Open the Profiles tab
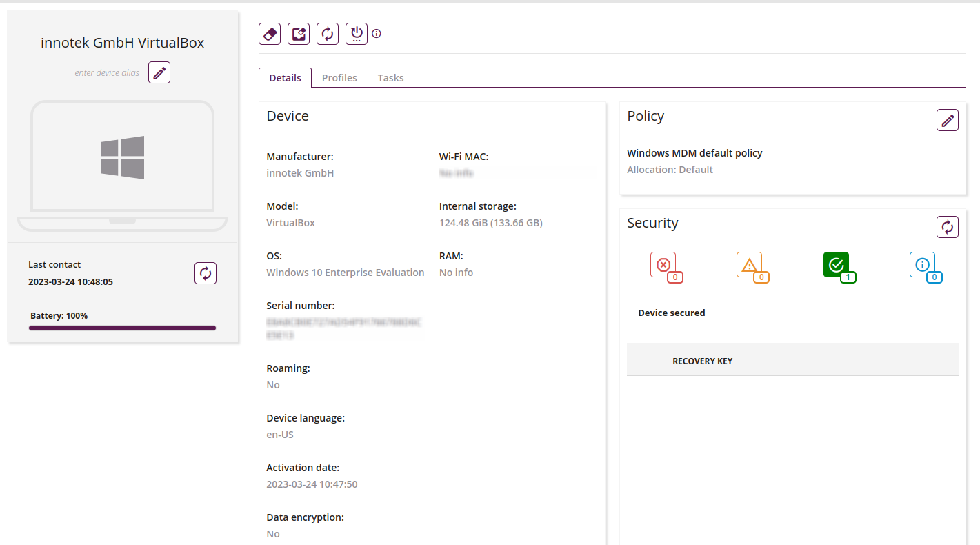The width and height of the screenshot is (980, 545). click(x=339, y=78)
